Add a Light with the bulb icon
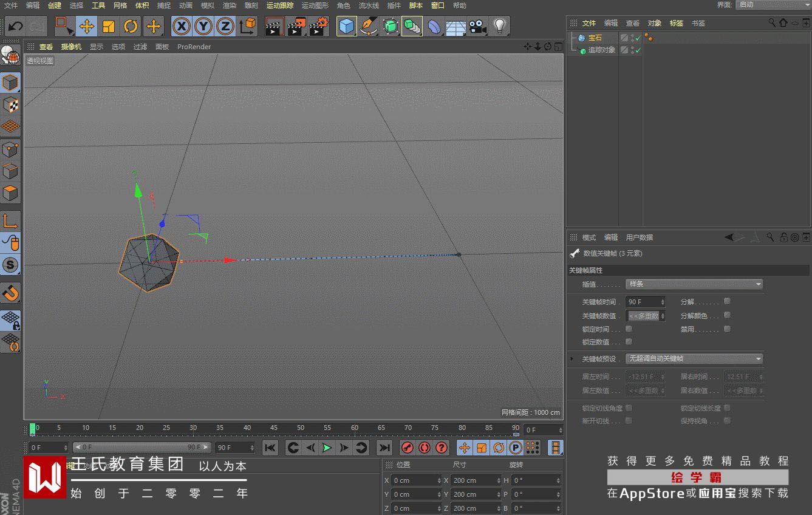Image resolution: width=812 pixels, height=515 pixels. pyautogui.click(x=499, y=26)
